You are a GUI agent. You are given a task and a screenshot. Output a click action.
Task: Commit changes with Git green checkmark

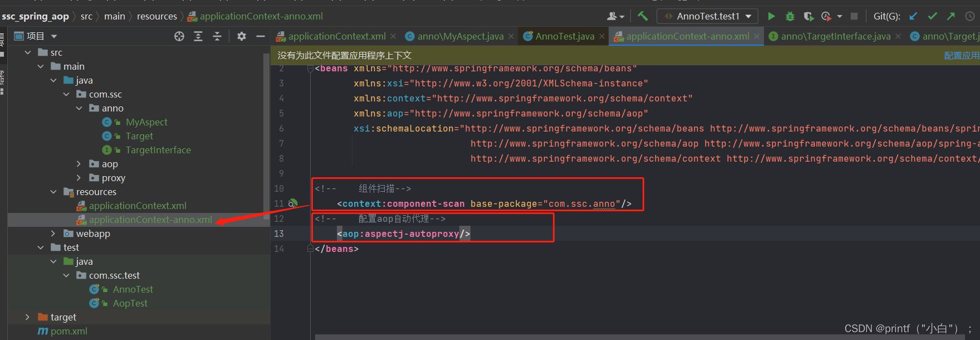(932, 16)
